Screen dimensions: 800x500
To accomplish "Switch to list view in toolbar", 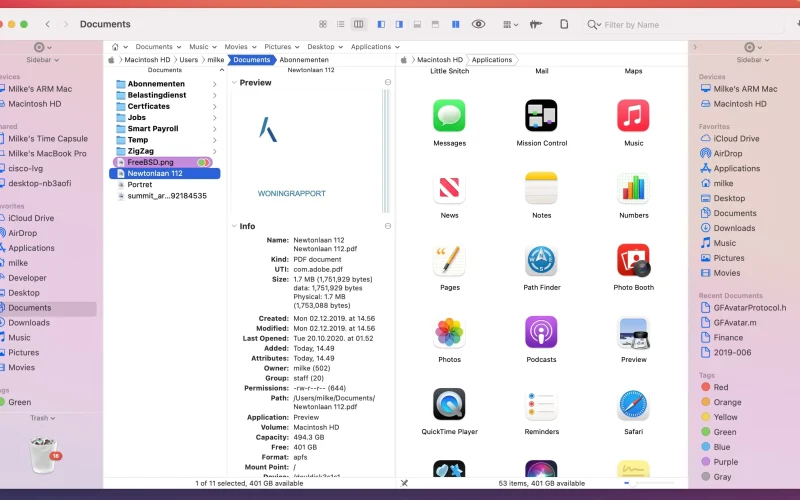I will tap(340, 24).
